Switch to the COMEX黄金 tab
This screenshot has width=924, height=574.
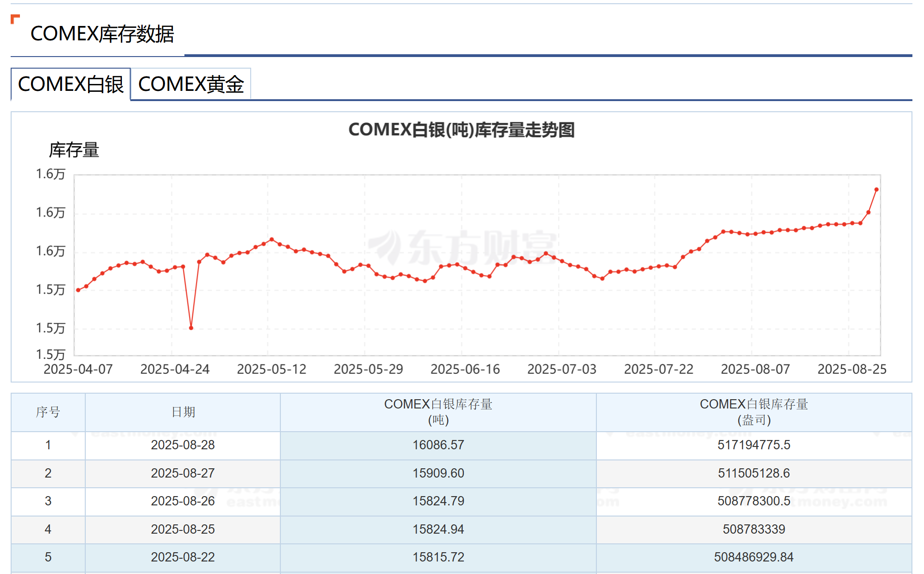click(191, 84)
